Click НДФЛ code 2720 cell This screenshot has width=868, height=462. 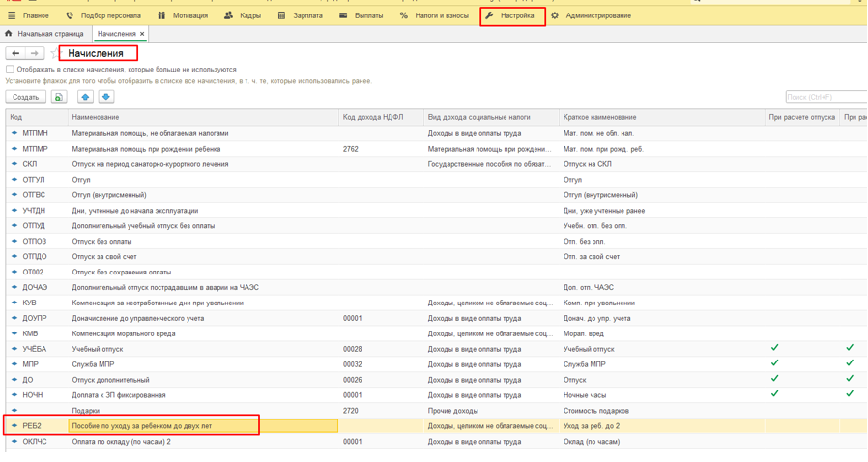point(381,411)
